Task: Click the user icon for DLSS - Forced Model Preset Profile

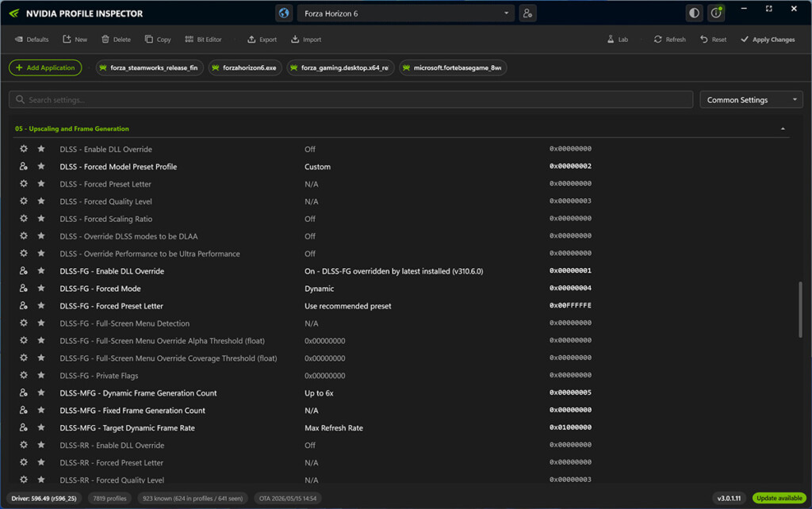Action: 23,166
